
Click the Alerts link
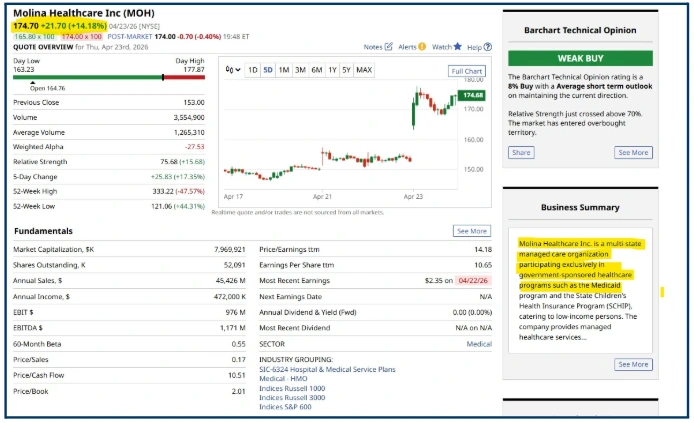point(407,47)
